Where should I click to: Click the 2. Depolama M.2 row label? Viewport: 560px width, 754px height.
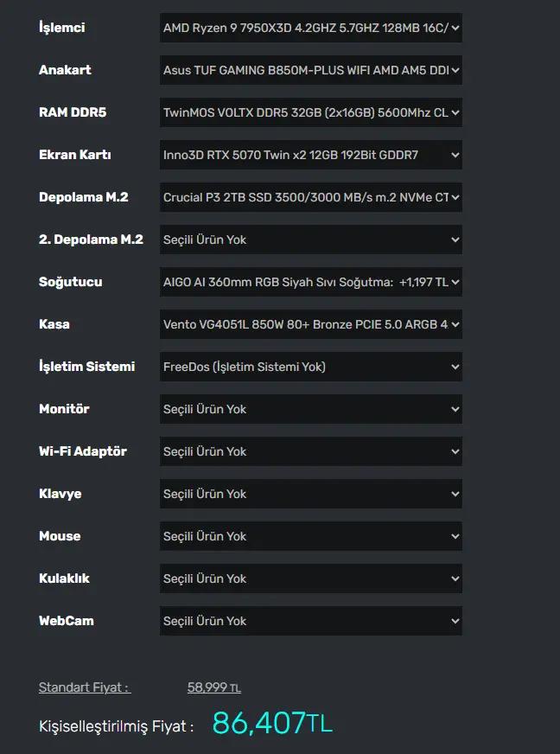click(91, 239)
